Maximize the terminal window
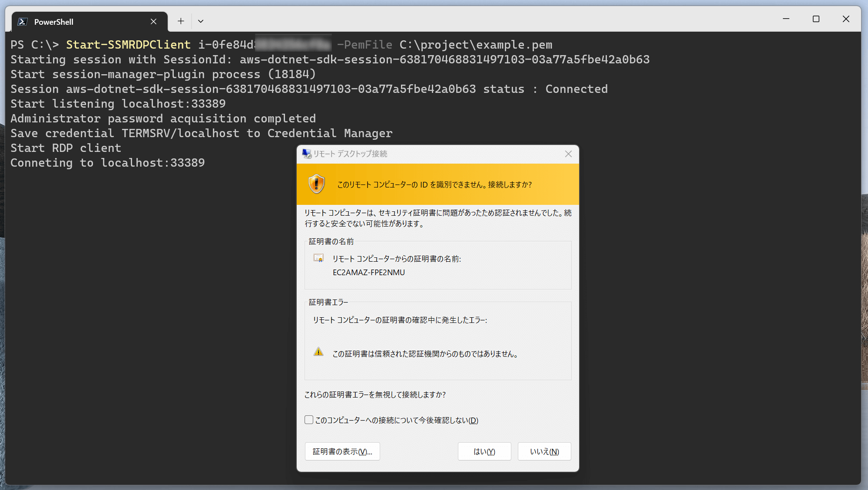 point(816,19)
